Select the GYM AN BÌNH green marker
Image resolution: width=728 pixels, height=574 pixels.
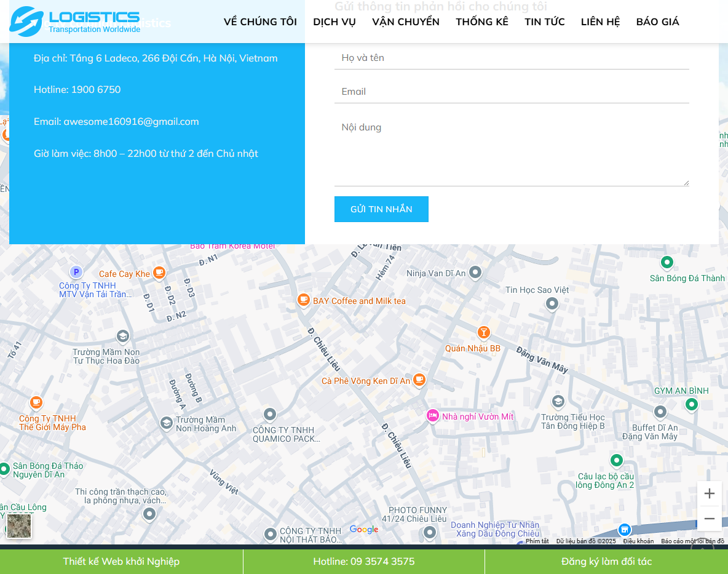(x=692, y=404)
